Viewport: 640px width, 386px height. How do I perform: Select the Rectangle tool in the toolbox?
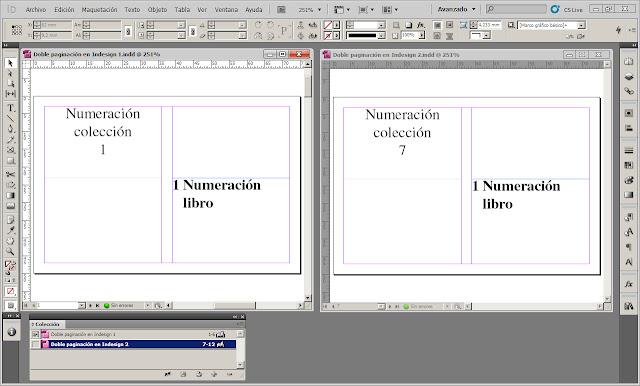[11, 160]
